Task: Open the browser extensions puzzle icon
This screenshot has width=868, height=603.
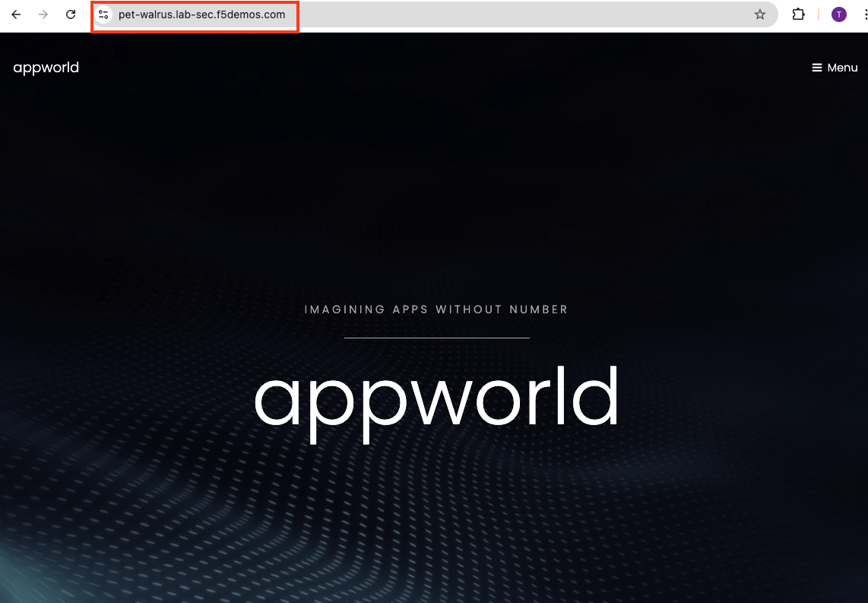Action: tap(798, 14)
